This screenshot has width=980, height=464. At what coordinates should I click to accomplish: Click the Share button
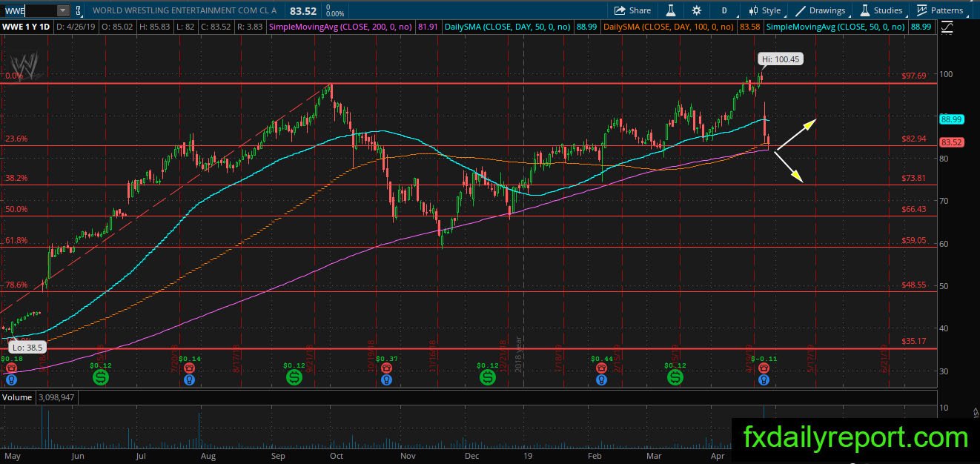tap(632, 10)
